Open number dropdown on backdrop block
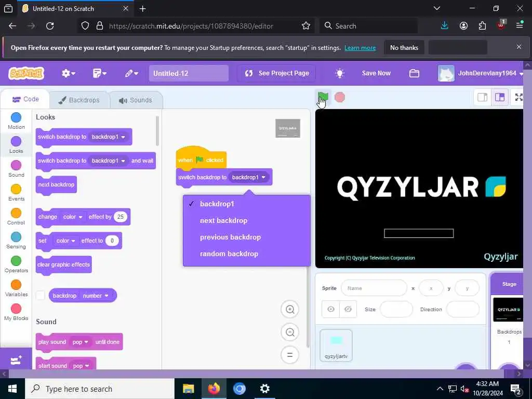The image size is (532, 399). [96, 296]
